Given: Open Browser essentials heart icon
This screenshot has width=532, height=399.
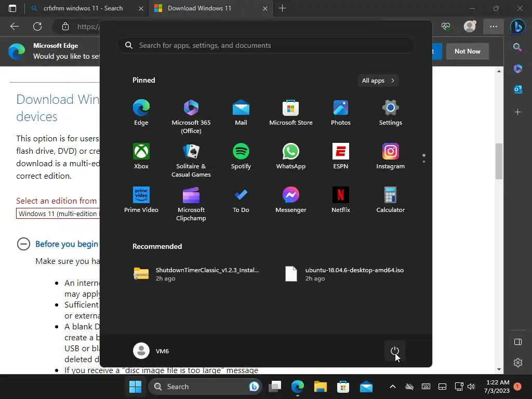Looking at the screenshot, I should [x=446, y=26].
